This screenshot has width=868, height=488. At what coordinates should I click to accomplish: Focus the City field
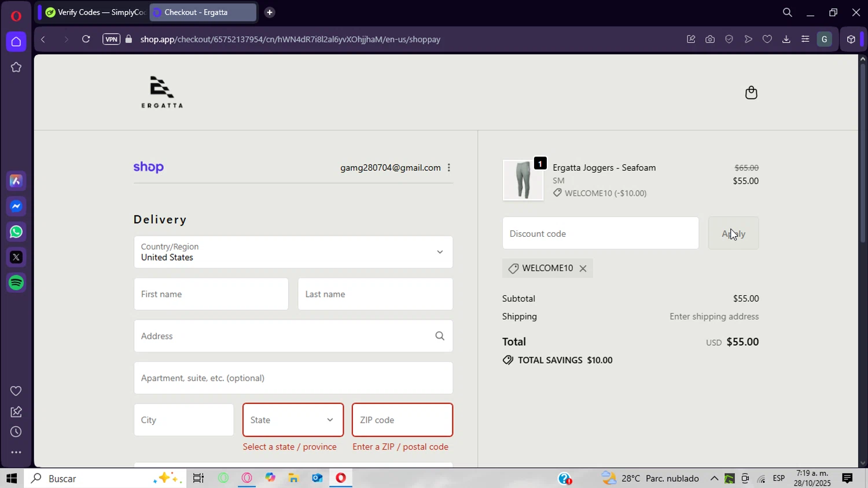coord(184,420)
